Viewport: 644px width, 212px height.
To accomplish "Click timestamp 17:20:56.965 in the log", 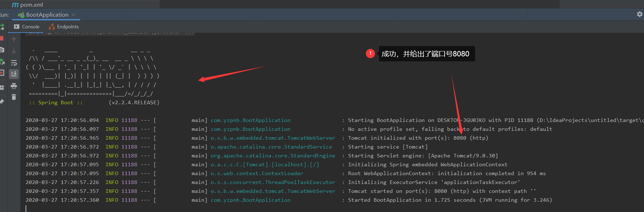I will click(x=80, y=138).
